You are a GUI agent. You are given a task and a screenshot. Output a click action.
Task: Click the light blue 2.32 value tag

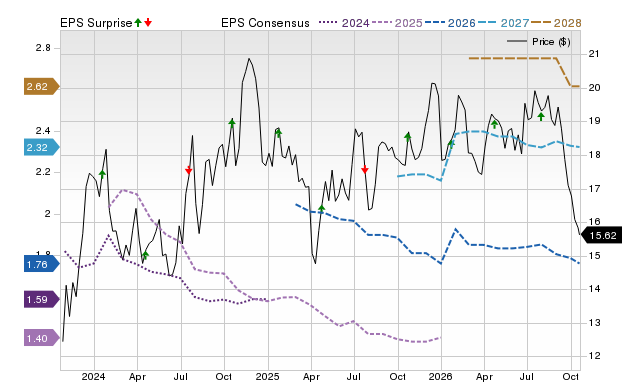tap(42, 147)
